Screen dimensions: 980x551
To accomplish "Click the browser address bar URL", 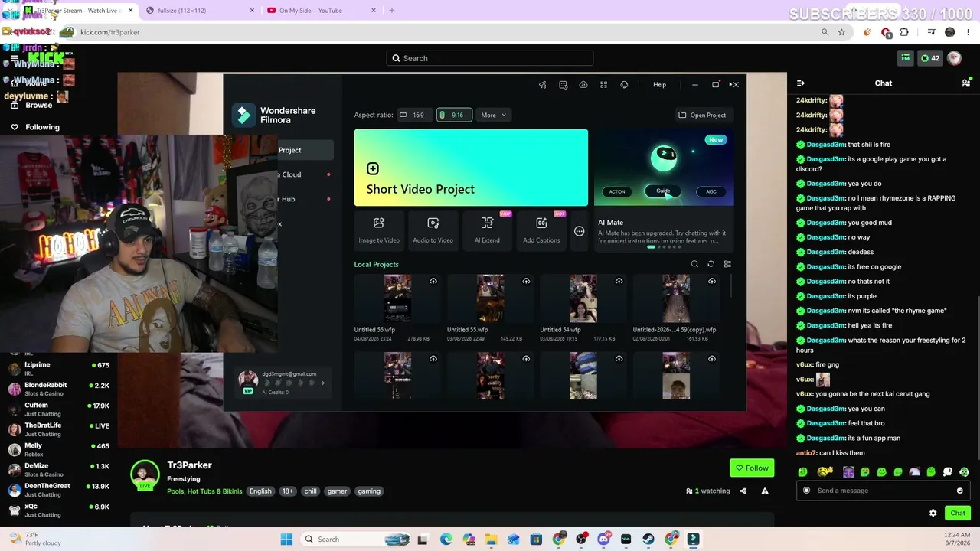I will [110, 32].
